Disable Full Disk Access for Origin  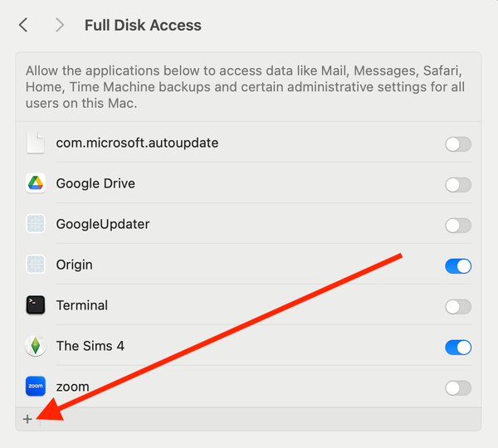(457, 266)
